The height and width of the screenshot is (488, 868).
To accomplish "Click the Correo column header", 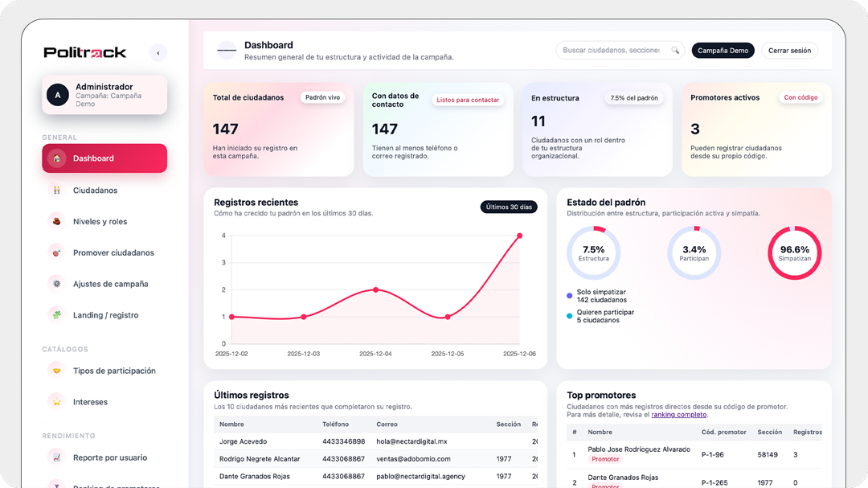I will (x=387, y=424).
